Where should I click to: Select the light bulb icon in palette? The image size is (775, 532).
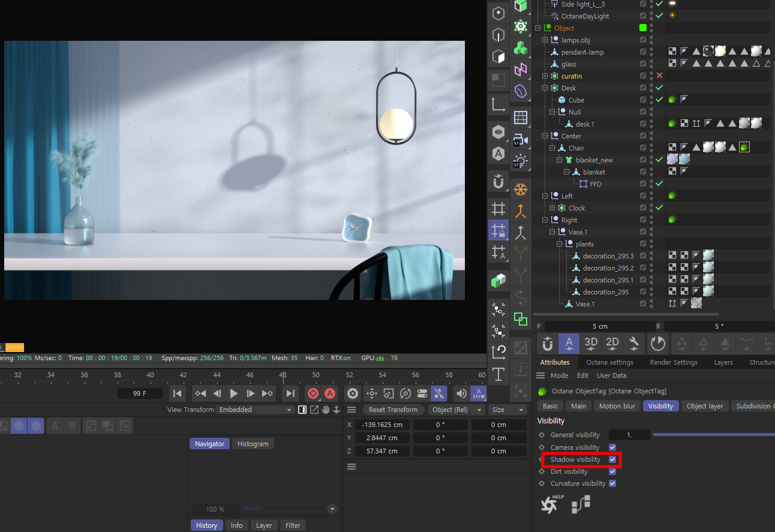point(520,161)
